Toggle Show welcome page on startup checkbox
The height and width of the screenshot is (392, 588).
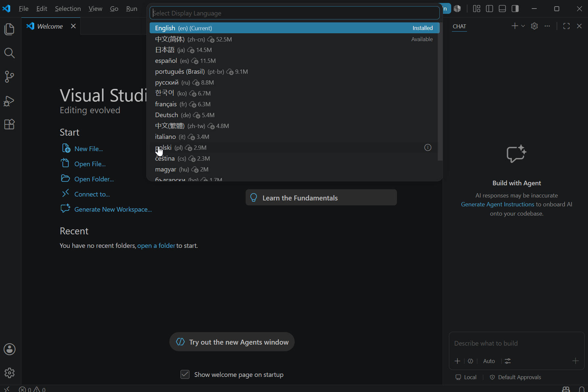point(185,375)
